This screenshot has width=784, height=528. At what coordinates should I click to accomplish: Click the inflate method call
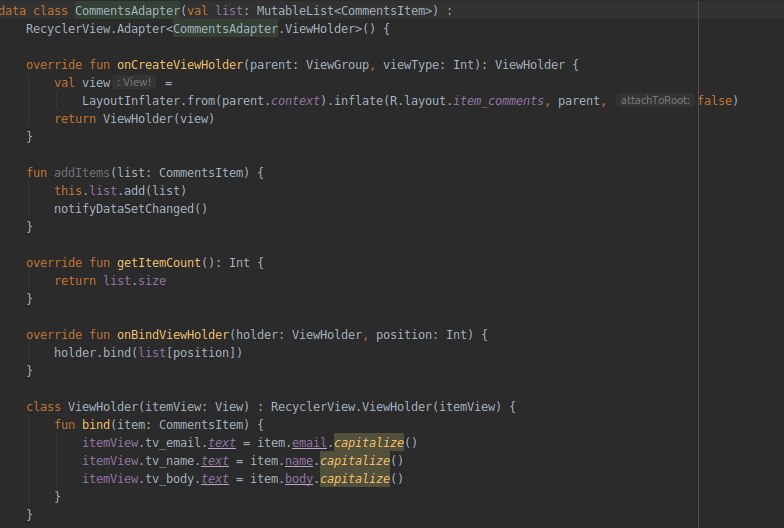358,100
